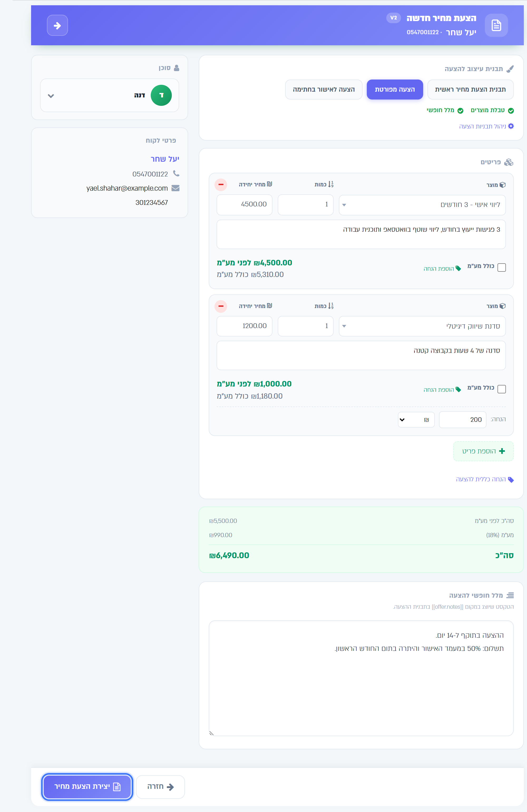This screenshot has height=812, width=527.
Task: Click the unit price field showing 1200.00
Action: (245, 326)
